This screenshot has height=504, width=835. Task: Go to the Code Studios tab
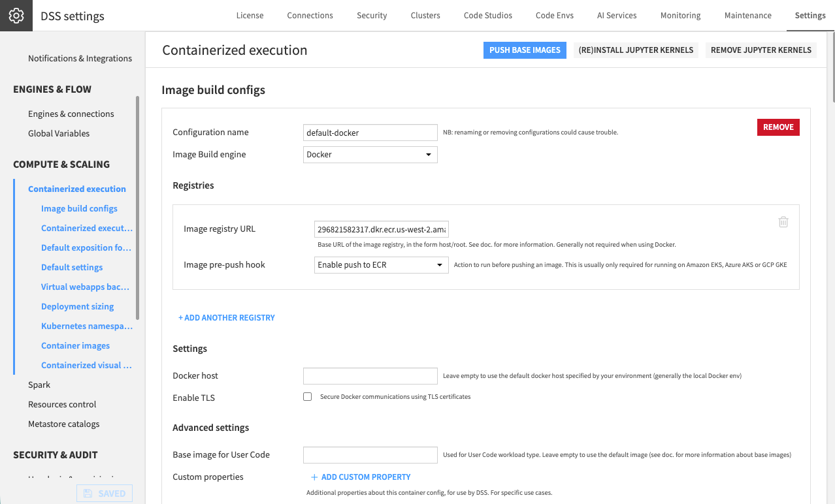tap(488, 16)
